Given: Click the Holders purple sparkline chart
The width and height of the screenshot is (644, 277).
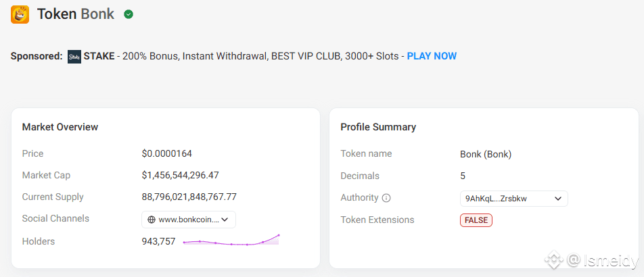Looking at the screenshot, I should (231, 240).
